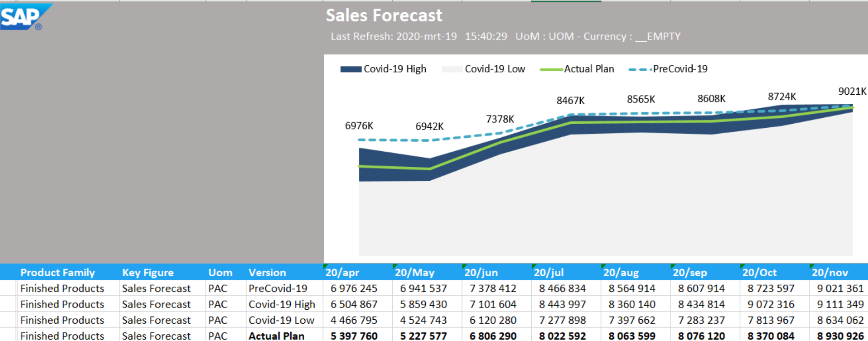Select the green Actual Plan legend line
868x341 pixels.
tap(551, 70)
